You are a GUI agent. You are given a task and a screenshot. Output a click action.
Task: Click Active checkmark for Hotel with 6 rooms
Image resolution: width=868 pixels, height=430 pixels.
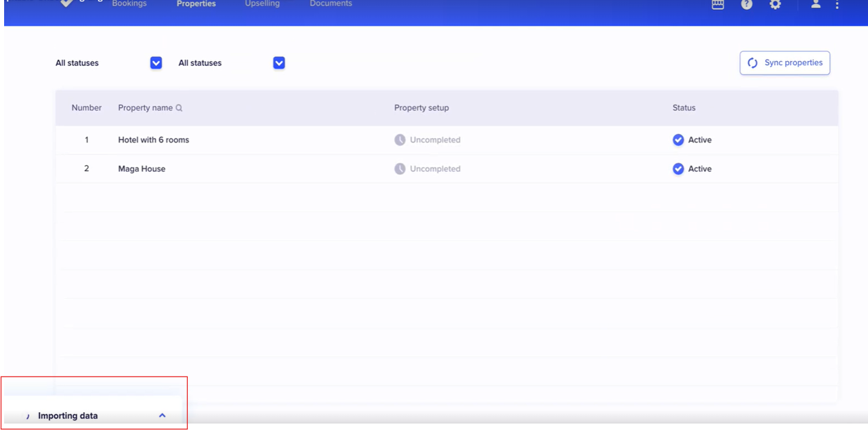coord(678,140)
